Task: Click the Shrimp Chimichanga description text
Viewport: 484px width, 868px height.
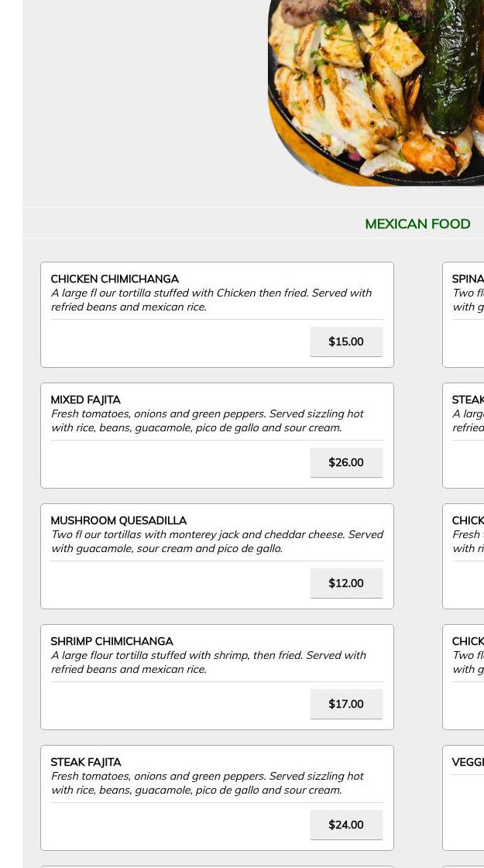Action: tap(208, 662)
